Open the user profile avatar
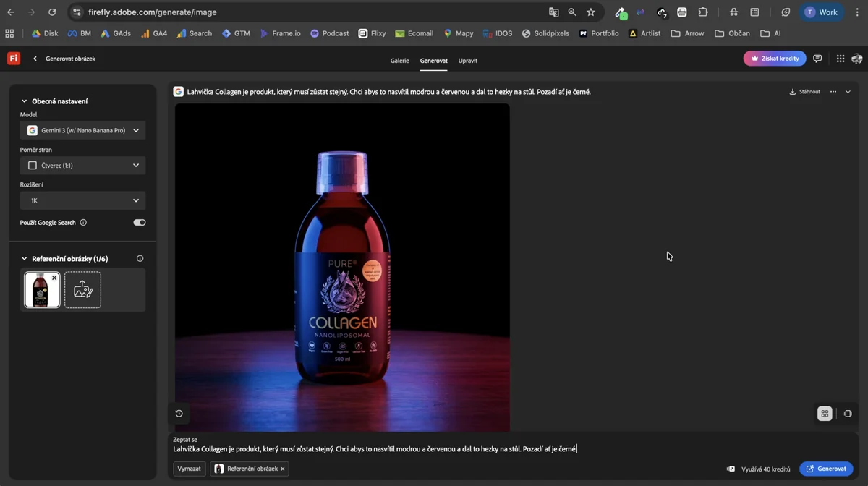Screen dimensions: 868x486 [x=857, y=59]
